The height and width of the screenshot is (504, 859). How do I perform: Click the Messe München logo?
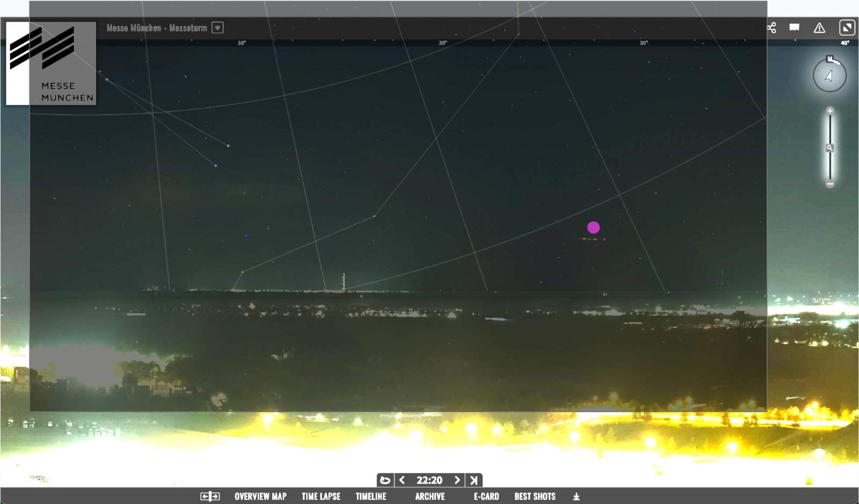pos(51,63)
